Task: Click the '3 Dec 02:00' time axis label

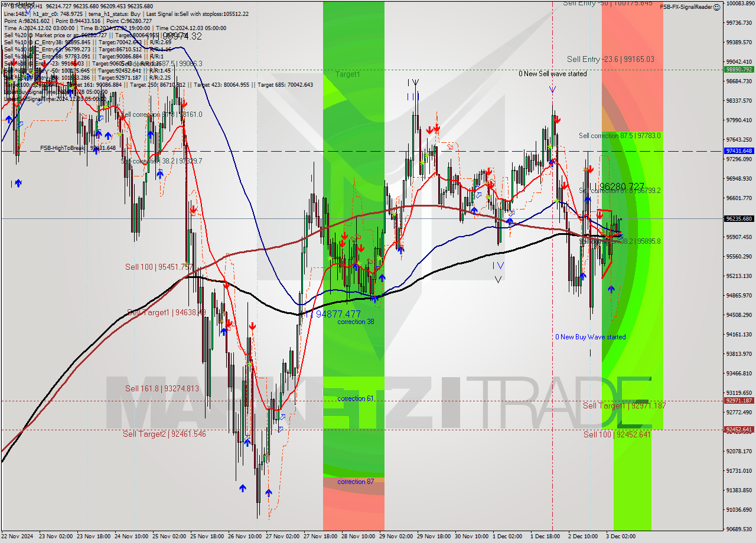Action: pos(622,537)
